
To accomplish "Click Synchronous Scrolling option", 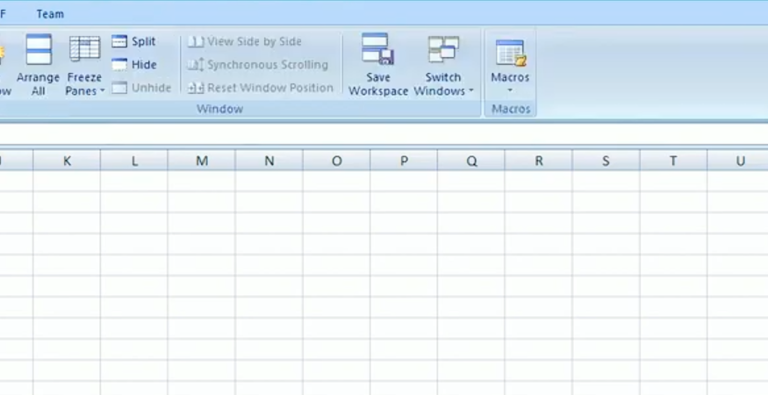I will click(x=258, y=65).
